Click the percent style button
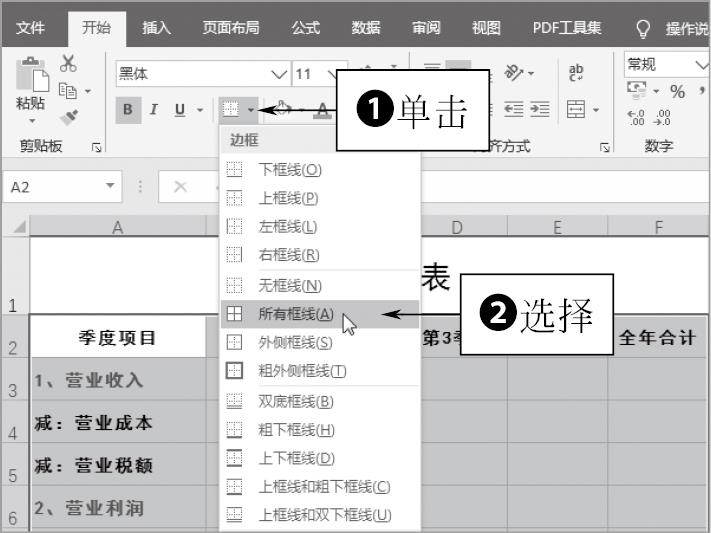This screenshot has height=533, width=711. [x=677, y=92]
